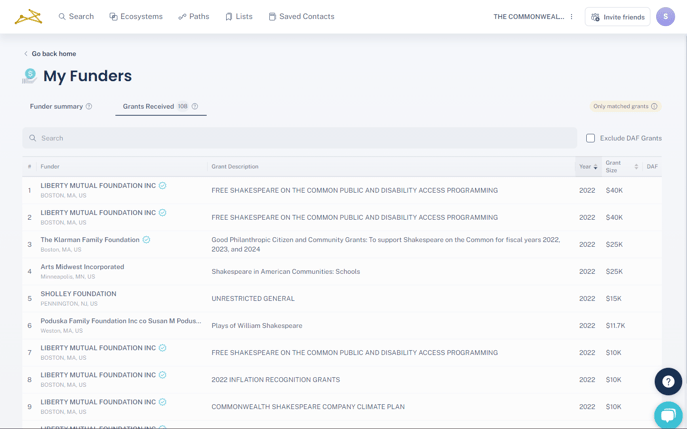Viewport: 687px width, 429px height.
Task: Click the Klarman Family Foundation verified badge
Action: pyautogui.click(x=146, y=240)
